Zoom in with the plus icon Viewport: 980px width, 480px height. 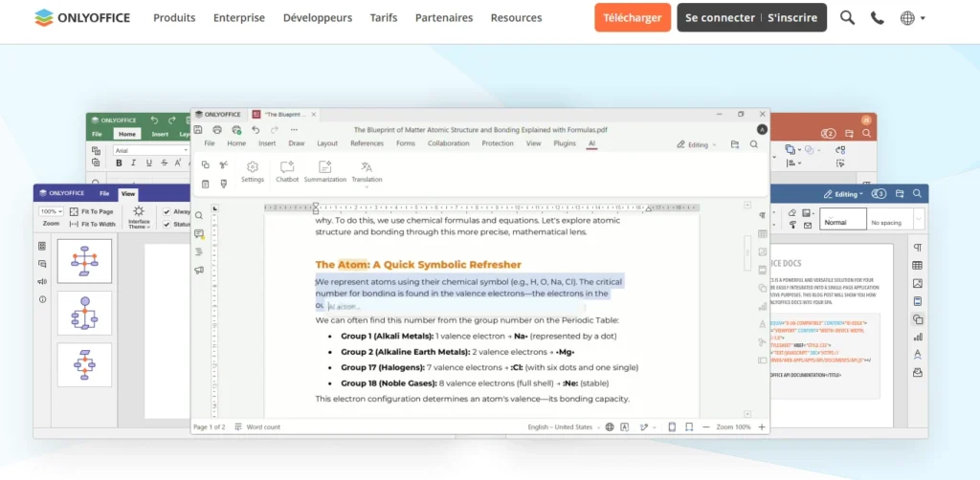click(761, 427)
